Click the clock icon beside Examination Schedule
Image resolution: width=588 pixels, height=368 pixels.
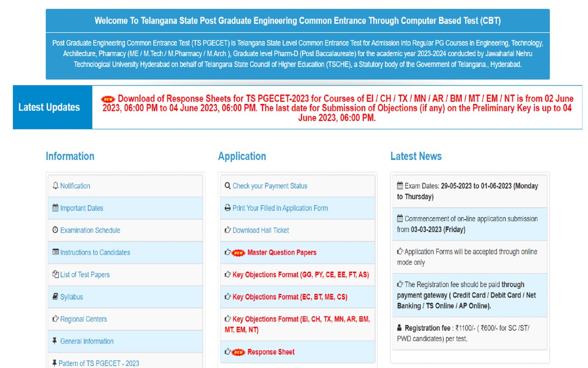[56, 230]
